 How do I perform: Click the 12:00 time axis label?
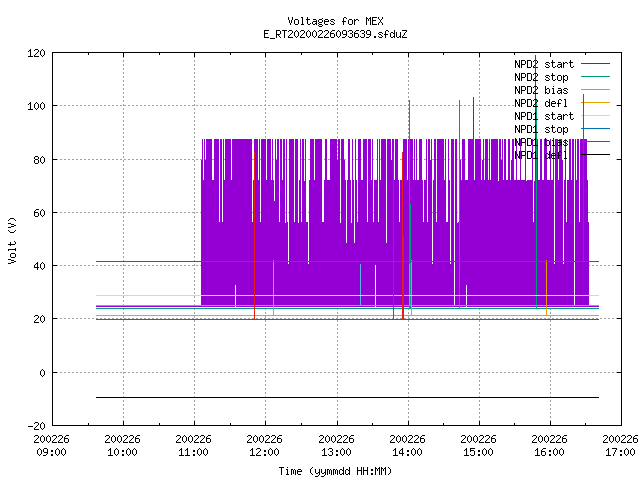coord(264,446)
